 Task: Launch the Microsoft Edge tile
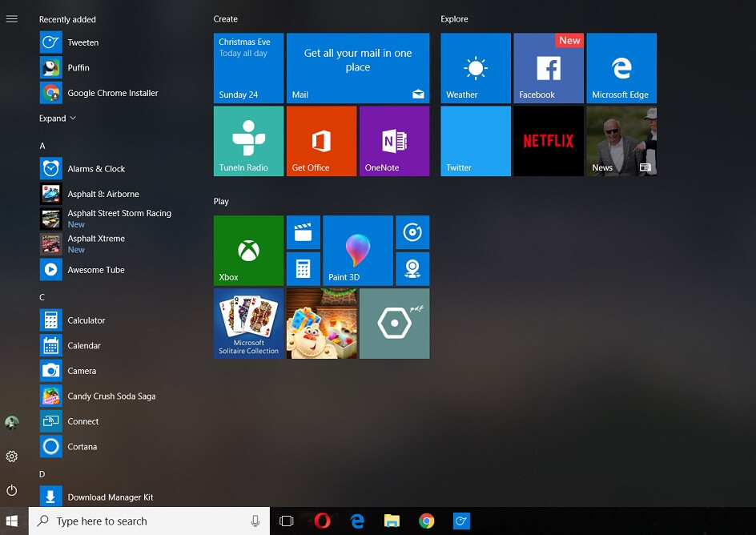pos(621,68)
